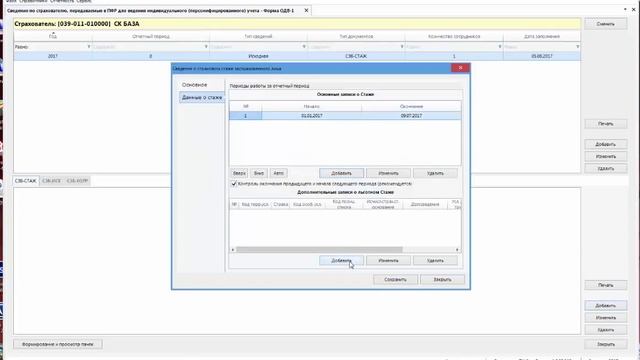
Task: Tick the period end/start control checkbox
Action: 234,184
